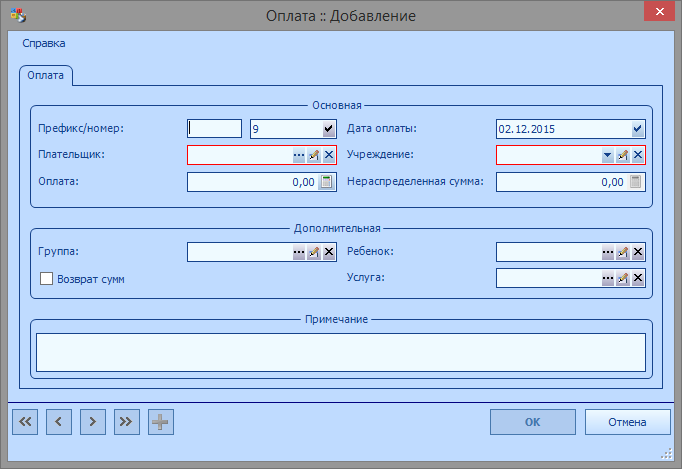682x469 pixels.
Task: Clear the Ребенок field with X
Action: pyautogui.click(x=638, y=252)
